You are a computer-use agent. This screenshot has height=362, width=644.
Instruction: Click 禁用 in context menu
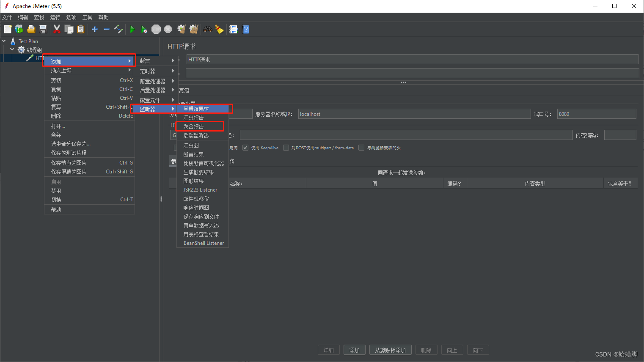pyautogui.click(x=89, y=191)
